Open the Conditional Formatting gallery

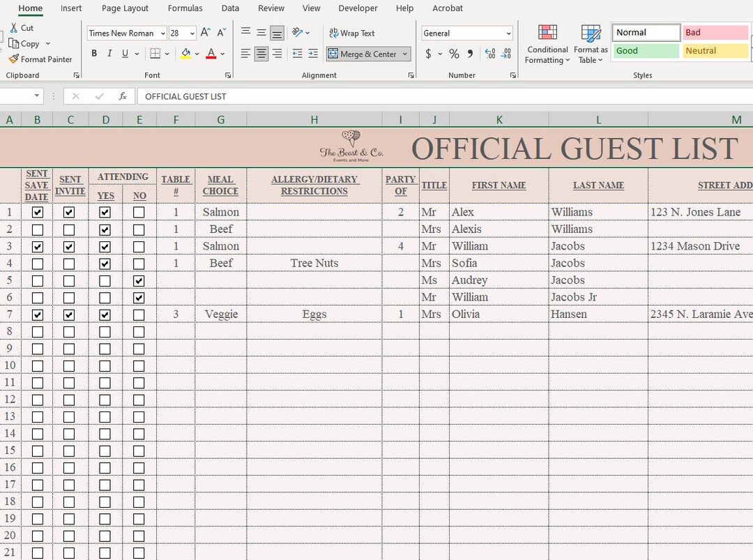click(x=547, y=43)
